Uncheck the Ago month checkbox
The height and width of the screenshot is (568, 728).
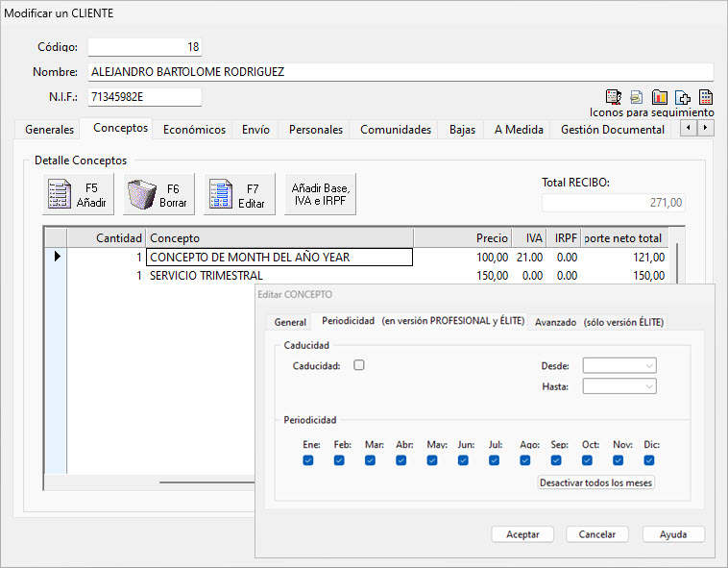[x=525, y=460]
